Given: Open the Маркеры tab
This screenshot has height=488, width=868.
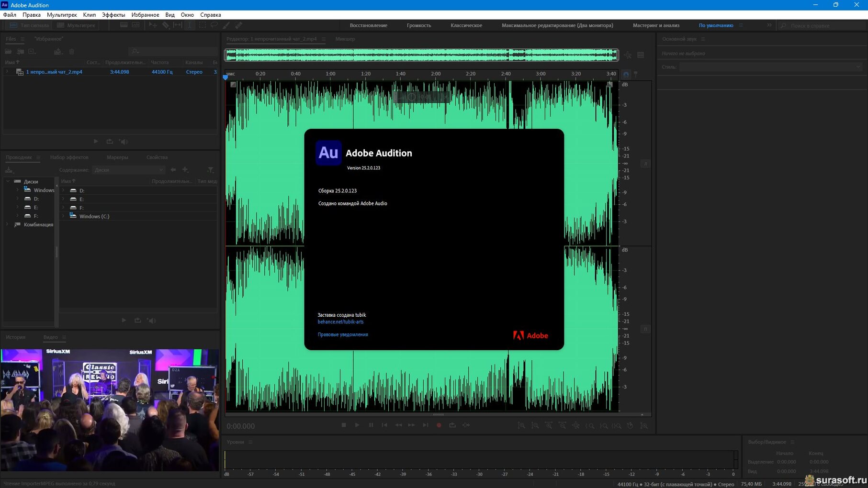Looking at the screenshot, I should coord(117,157).
